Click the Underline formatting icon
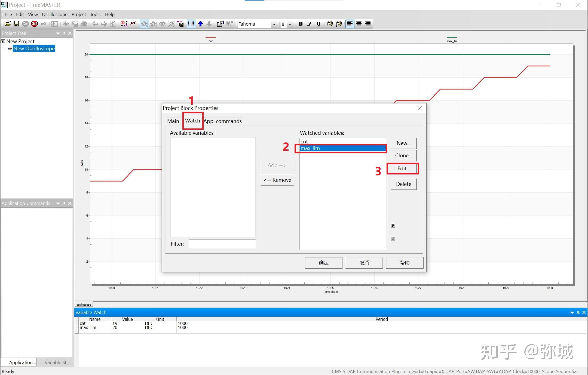588x375 pixels. (x=318, y=24)
